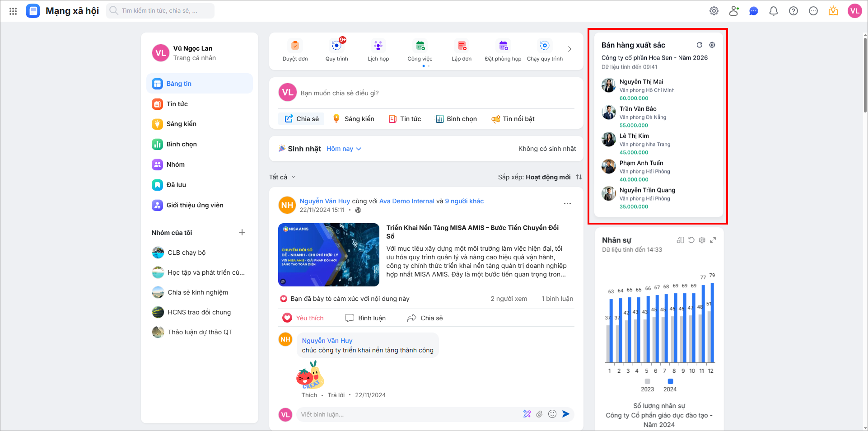The image size is (868, 431).
Task: Refresh the Bán hàng xuất sắc widget
Action: point(700,45)
